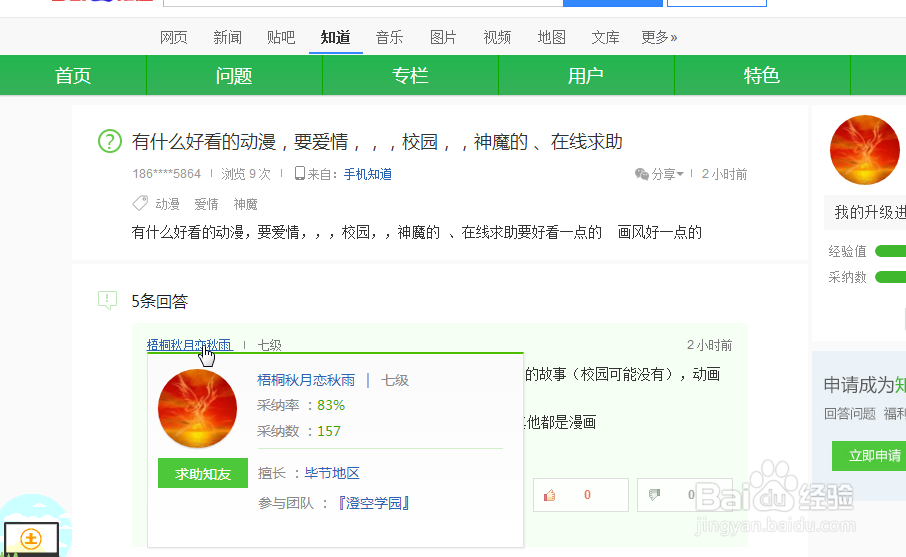Viewport: 906px width, 557px height.
Task: Open the 毕节地区 expertise link
Action: 332,473
